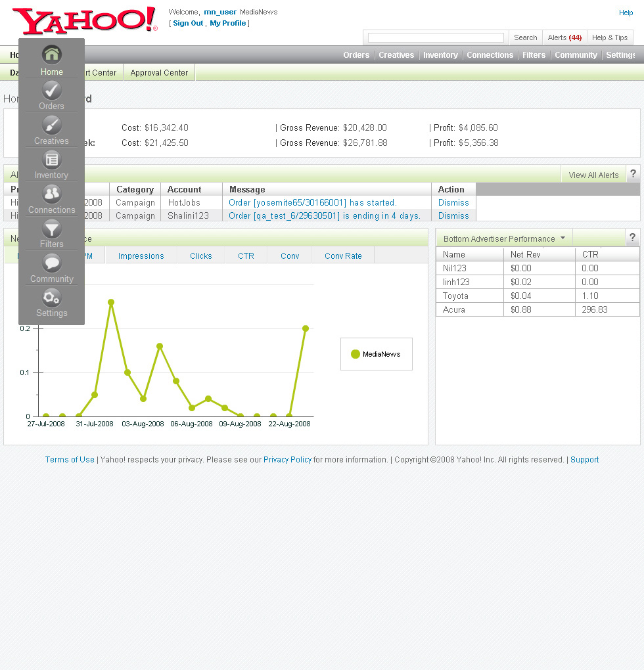The width and height of the screenshot is (644, 670).
Task: Sign Out of the account
Action: 188,23
